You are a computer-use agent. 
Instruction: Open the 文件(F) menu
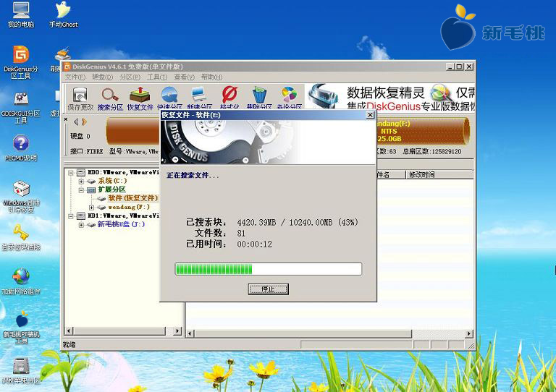tap(75, 77)
